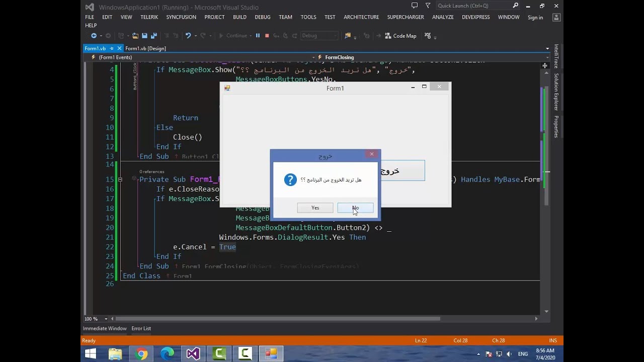Open the WINDOW menu
The height and width of the screenshot is (362, 644).
point(509,17)
